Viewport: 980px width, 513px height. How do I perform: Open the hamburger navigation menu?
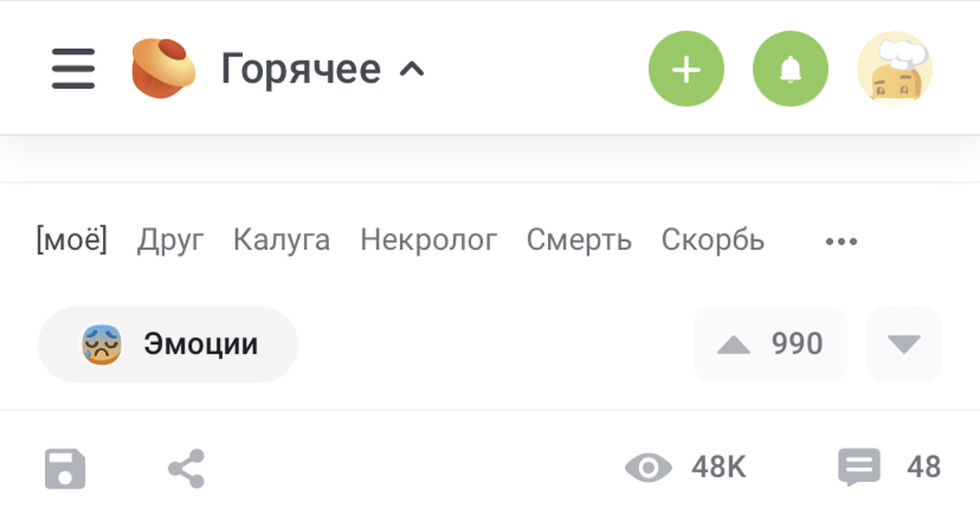[73, 69]
